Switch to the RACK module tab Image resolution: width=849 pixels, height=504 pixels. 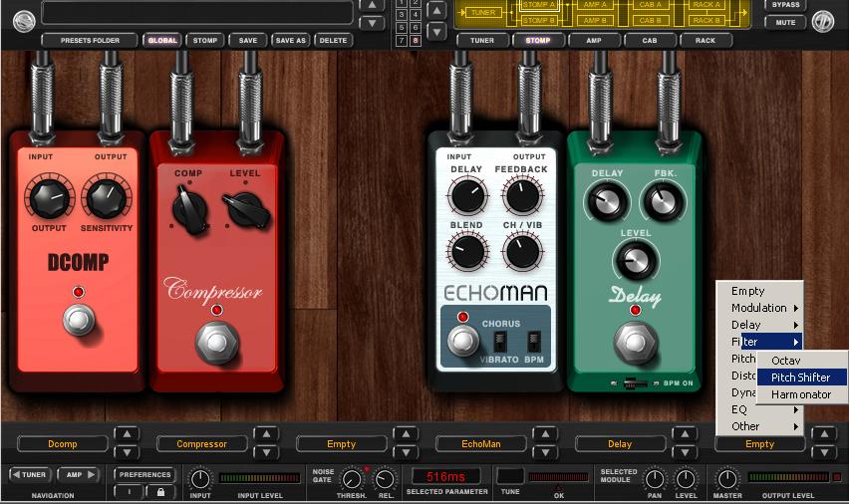[x=706, y=41]
